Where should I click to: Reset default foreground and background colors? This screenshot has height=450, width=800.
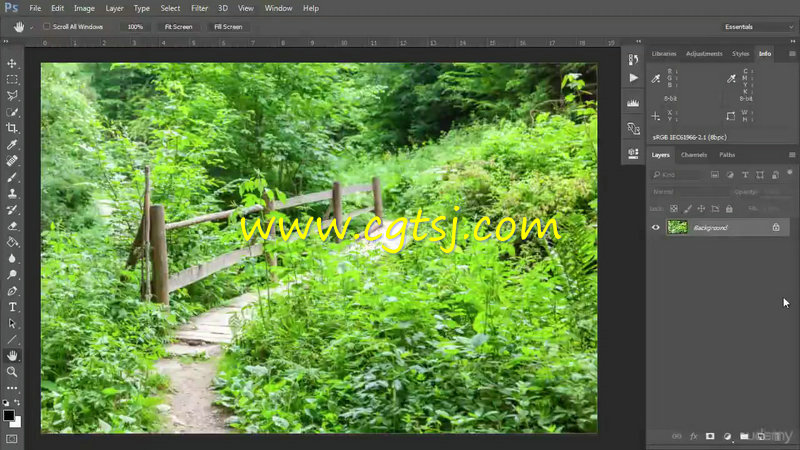6,403
